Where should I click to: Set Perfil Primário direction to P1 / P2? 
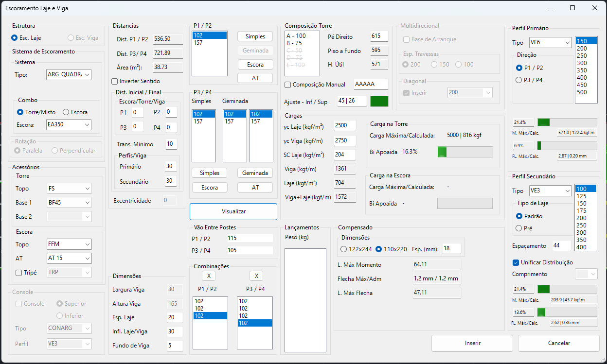[530, 68]
